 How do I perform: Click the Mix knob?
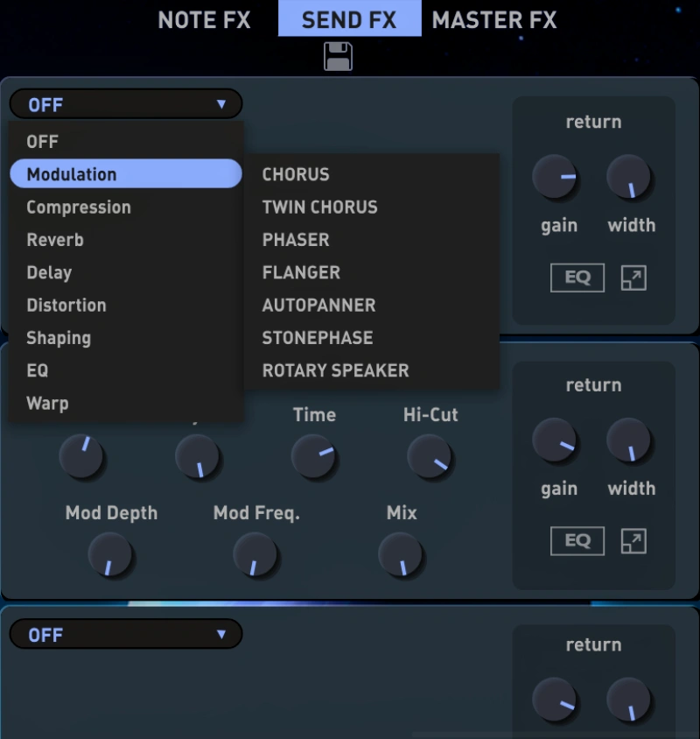401,555
